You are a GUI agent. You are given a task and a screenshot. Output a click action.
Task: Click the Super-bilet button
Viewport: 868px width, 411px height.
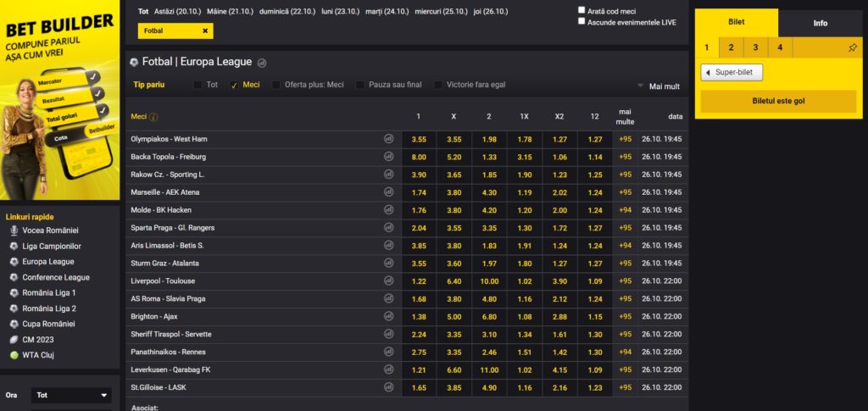pyautogui.click(x=732, y=73)
